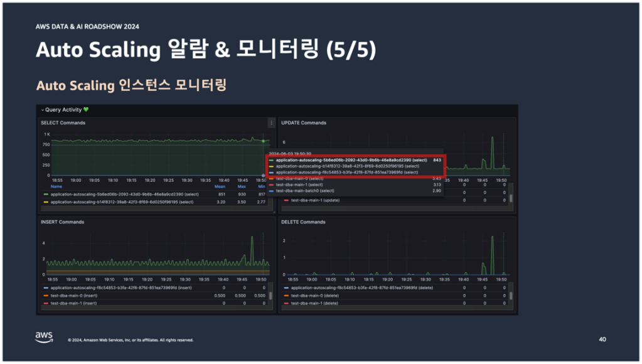
Task: Click the INSERT Commands legend scrollbar
Action: 270,295
